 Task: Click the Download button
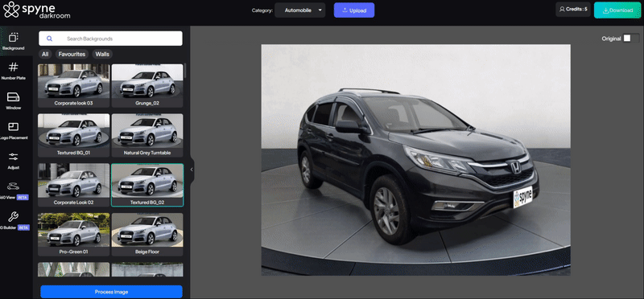point(617,10)
